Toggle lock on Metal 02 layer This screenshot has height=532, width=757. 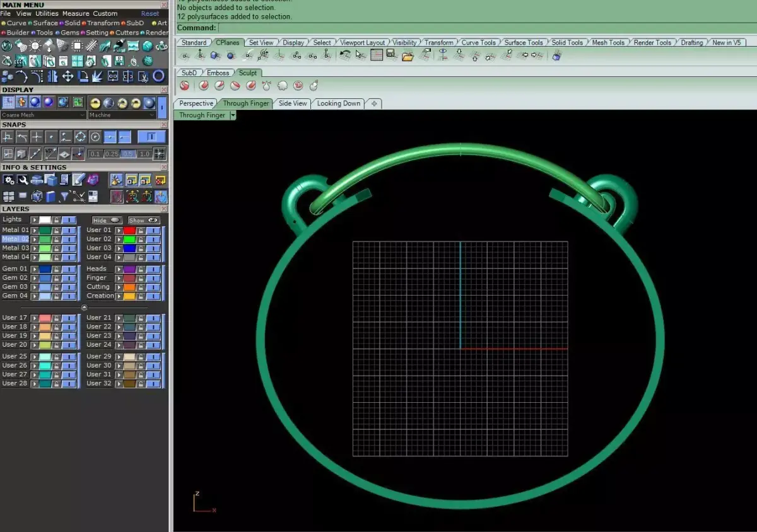pos(57,240)
